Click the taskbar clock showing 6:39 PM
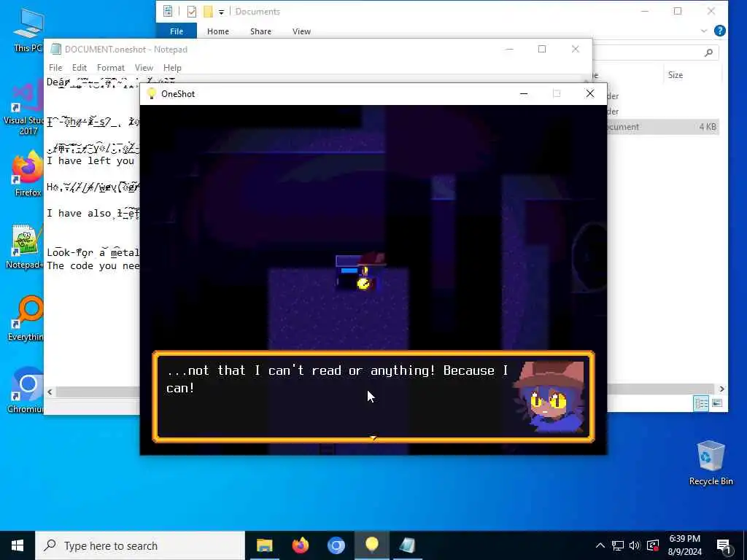The height and width of the screenshot is (560, 747). coord(684,545)
